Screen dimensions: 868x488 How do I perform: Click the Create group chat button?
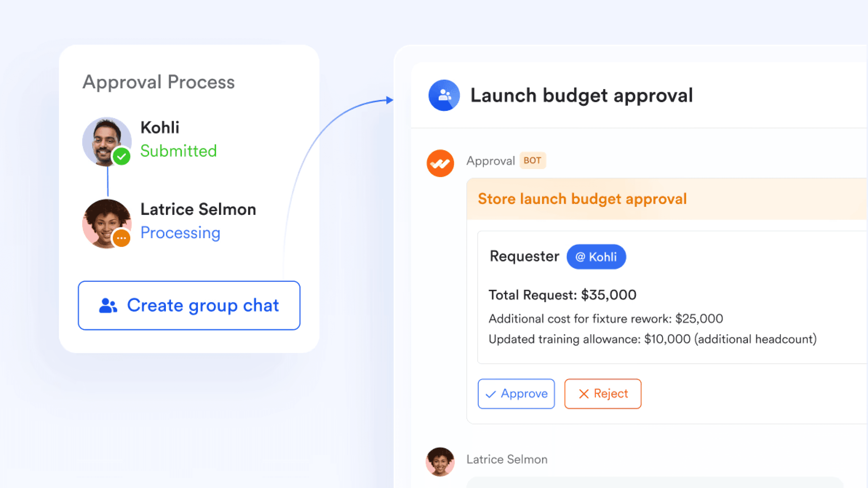[x=189, y=305]
